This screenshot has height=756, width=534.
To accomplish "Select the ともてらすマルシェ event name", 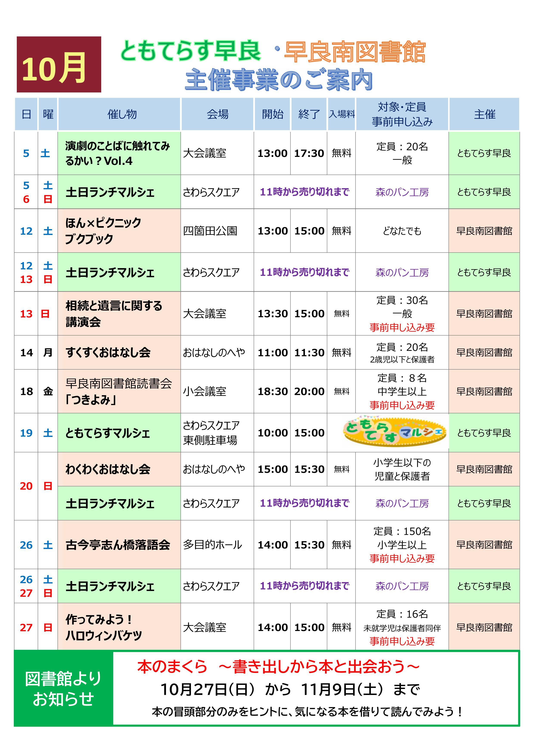I will [x=108, y=433].
